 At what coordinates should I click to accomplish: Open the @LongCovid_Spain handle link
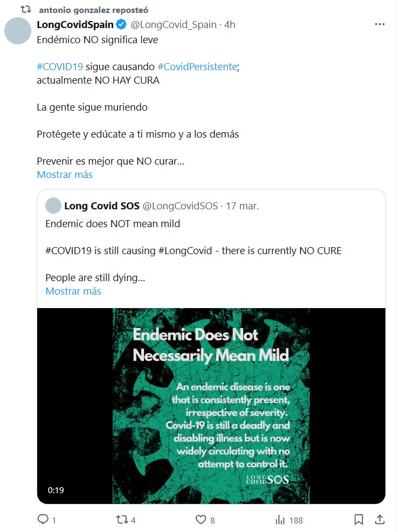pos(175,24)
